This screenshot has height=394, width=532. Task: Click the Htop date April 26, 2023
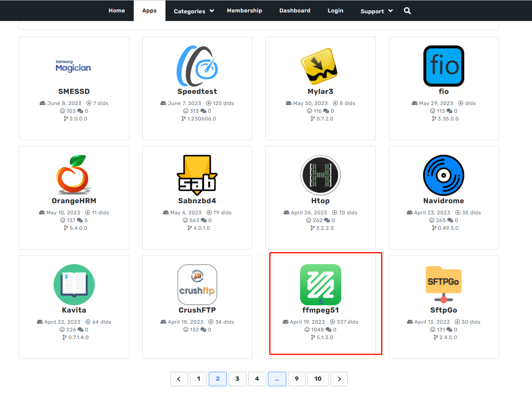pos(309,213)
